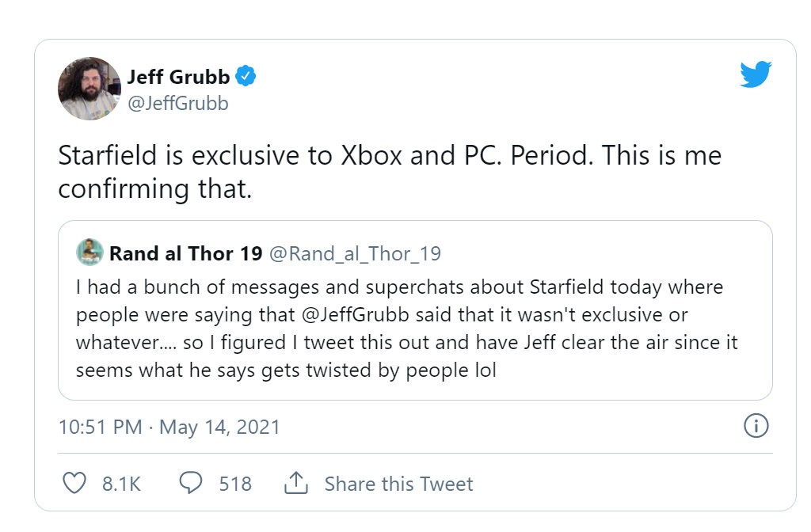
Task: Visit the @JeffGrubb handle under the name
Action: tap(178, 104)
